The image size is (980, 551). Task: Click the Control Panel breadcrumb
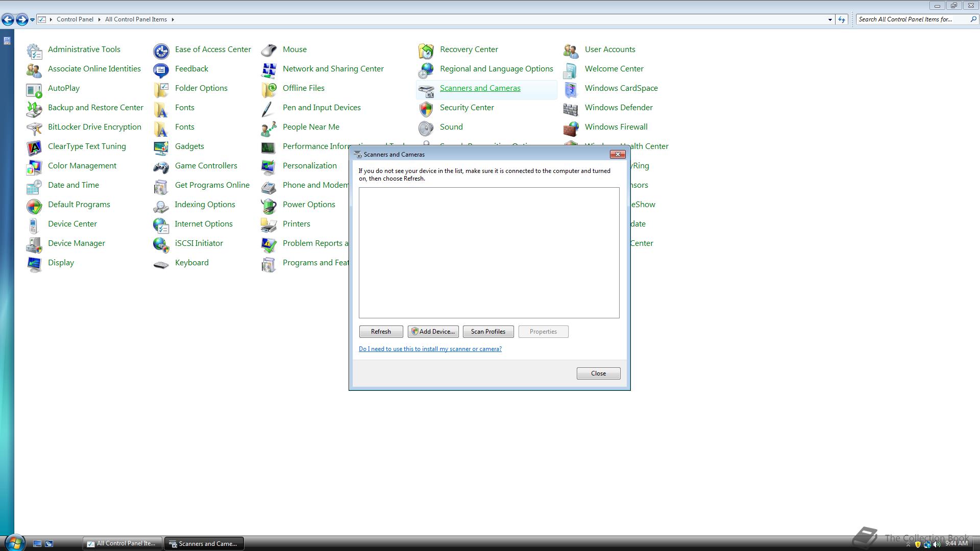tap(75, 19)
